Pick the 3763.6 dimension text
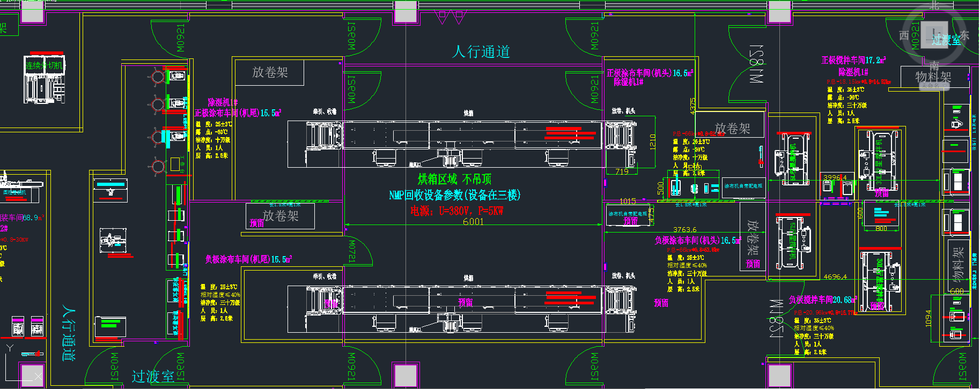980x389 pixels. pyautogui.click(x=685, y=230)
